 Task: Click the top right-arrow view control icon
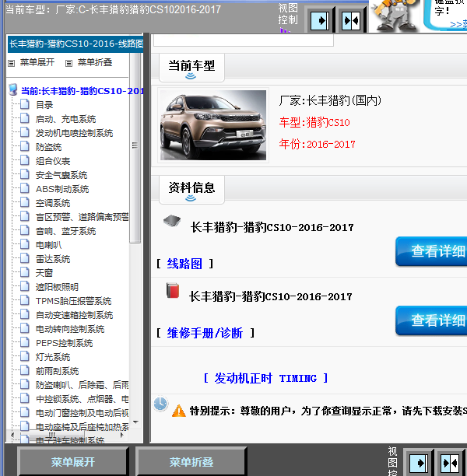pos(320,21)
